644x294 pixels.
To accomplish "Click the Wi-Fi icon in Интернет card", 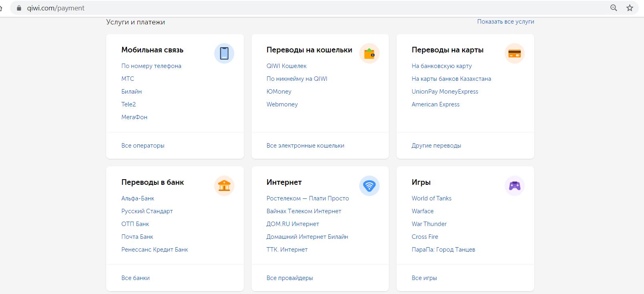I will coord(369,186).
